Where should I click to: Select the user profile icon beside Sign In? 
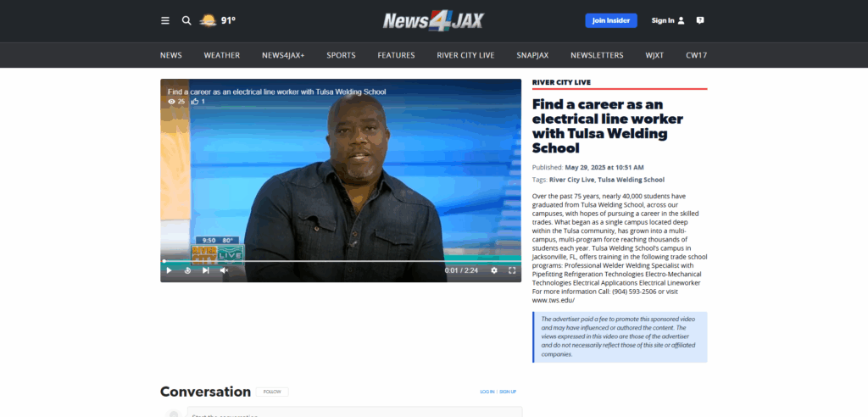click(682, 20)
